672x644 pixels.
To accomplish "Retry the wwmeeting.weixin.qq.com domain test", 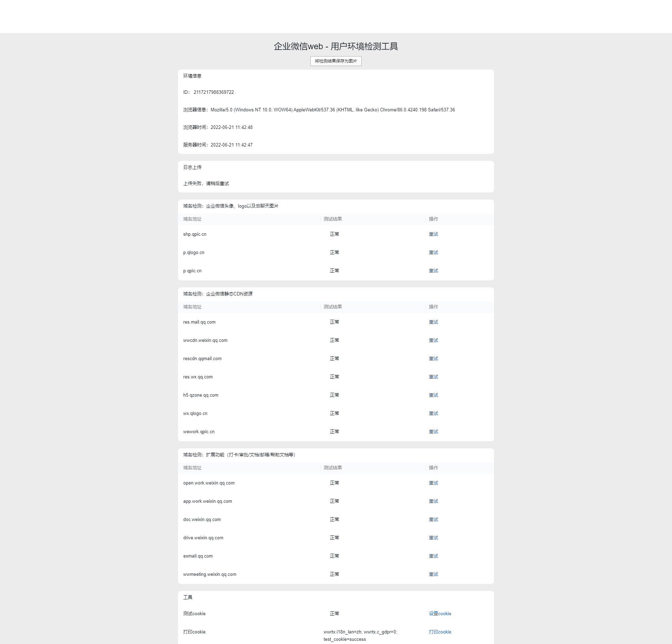I will coord(433,574).
